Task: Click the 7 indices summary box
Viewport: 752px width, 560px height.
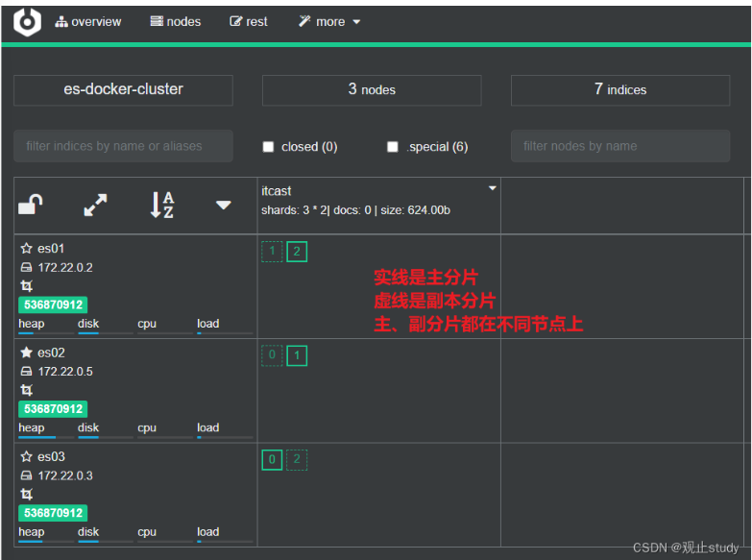Action: (x=620, y=89)
